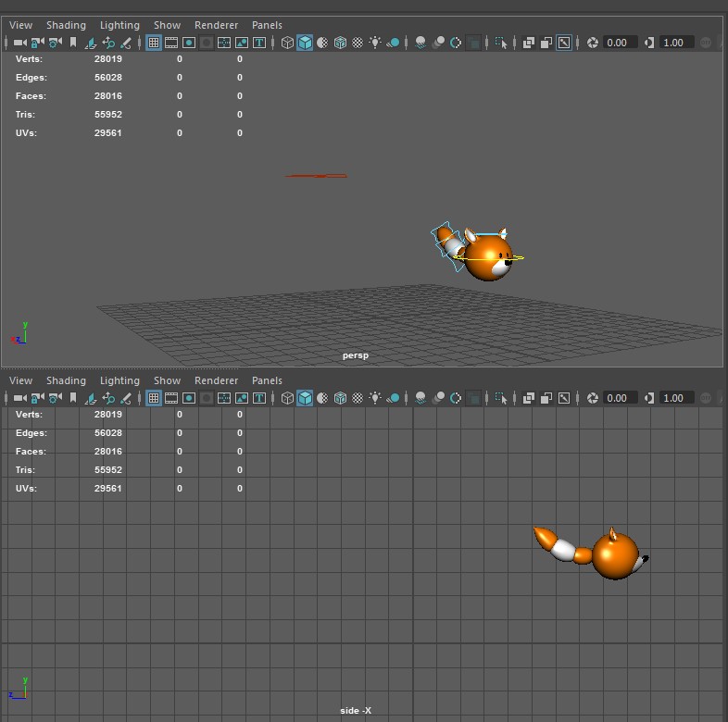The image size is (728, 722).
Task: Switch persp panel to Wireframe shading
Action: [287, 43]
